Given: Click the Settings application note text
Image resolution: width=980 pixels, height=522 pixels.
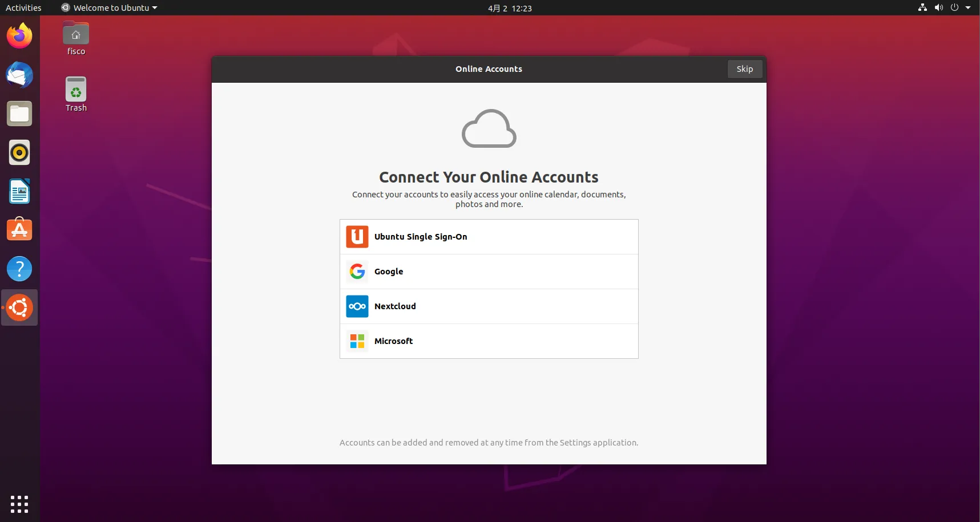Looking at the screenshot, I should coord(489,443).
